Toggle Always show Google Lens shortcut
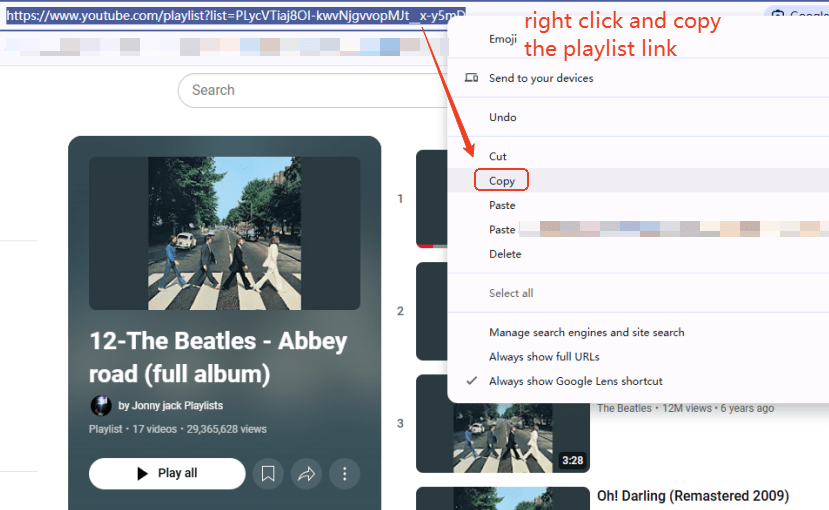829x510 pixels. [x=575, y=381]
